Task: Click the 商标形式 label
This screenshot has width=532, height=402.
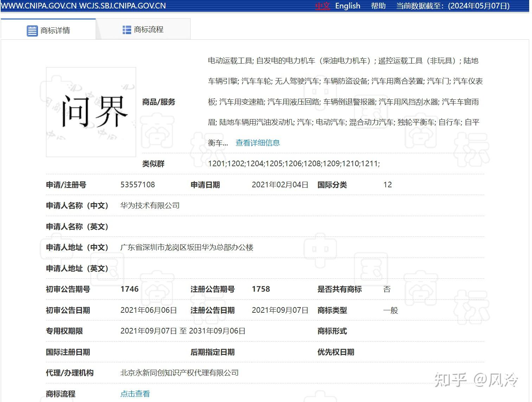Action: (x=332, y=331)
